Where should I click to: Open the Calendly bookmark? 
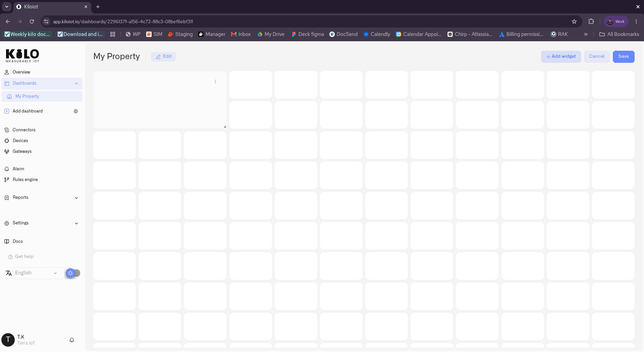tap(377, 34)
